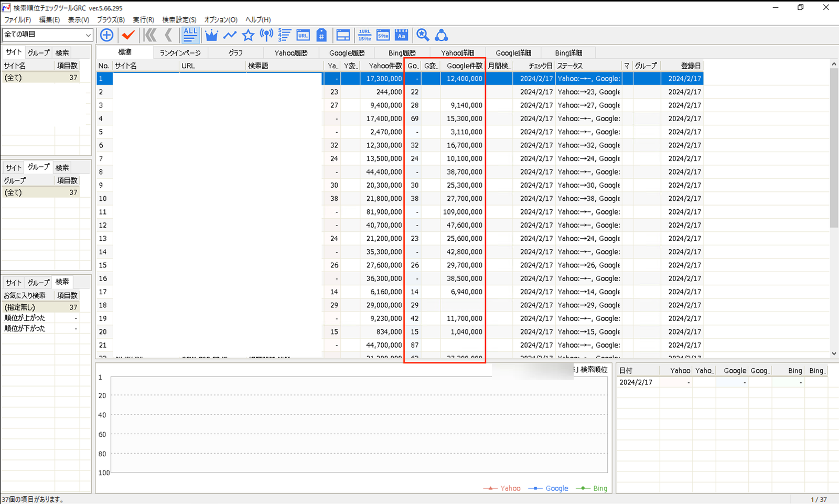Click the three-node circle link icon
The height and width of the screenshot is (504, 839).
click(442, 35)
